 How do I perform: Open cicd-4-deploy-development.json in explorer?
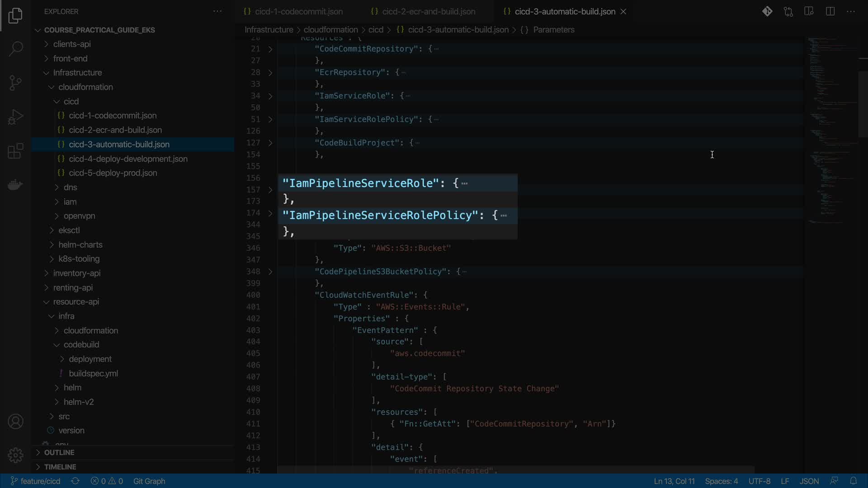(128, 159)
